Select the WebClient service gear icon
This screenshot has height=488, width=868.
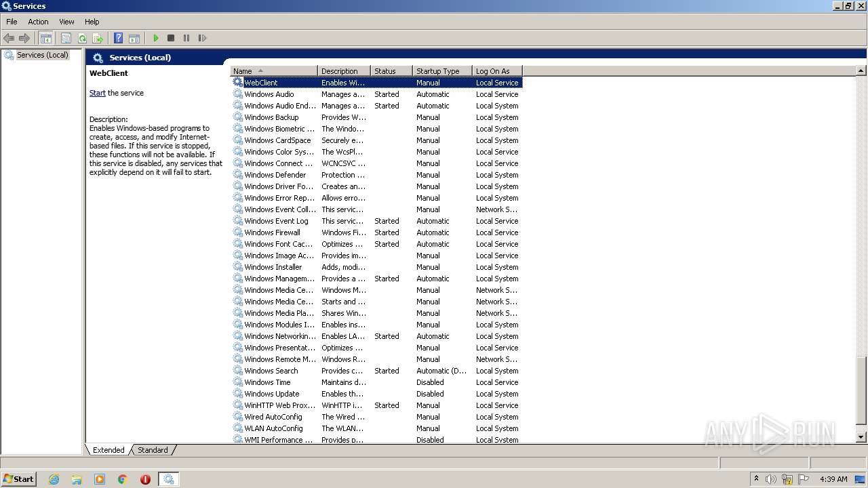[237, 82]
